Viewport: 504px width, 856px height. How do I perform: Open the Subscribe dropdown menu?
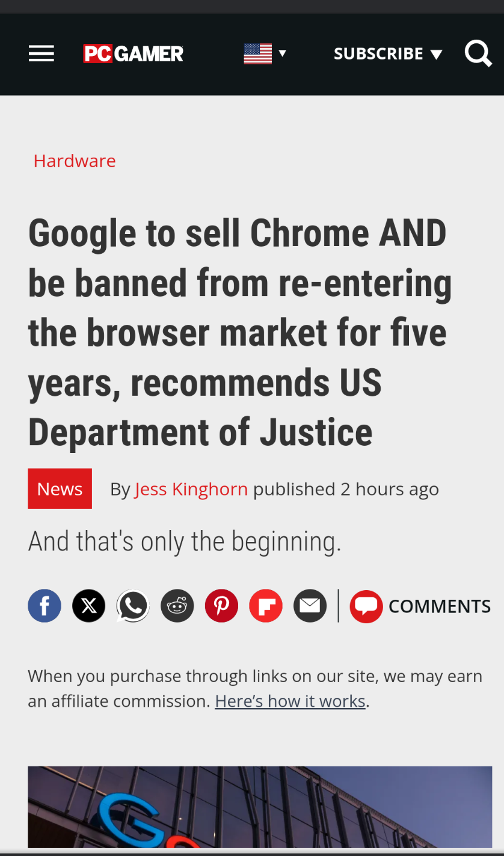388,54
